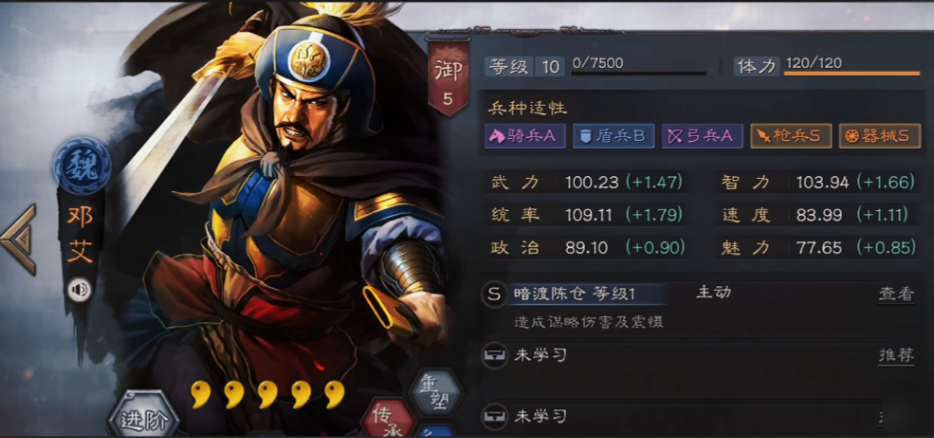Open the 暗渡陈仓 等级1 skill entry
This screenshot has width=934, height=438.
coord(574,294)
